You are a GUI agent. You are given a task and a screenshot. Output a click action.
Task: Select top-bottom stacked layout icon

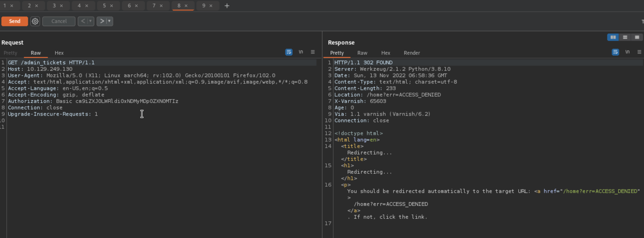pyautogui.click(x=625, y=37)
